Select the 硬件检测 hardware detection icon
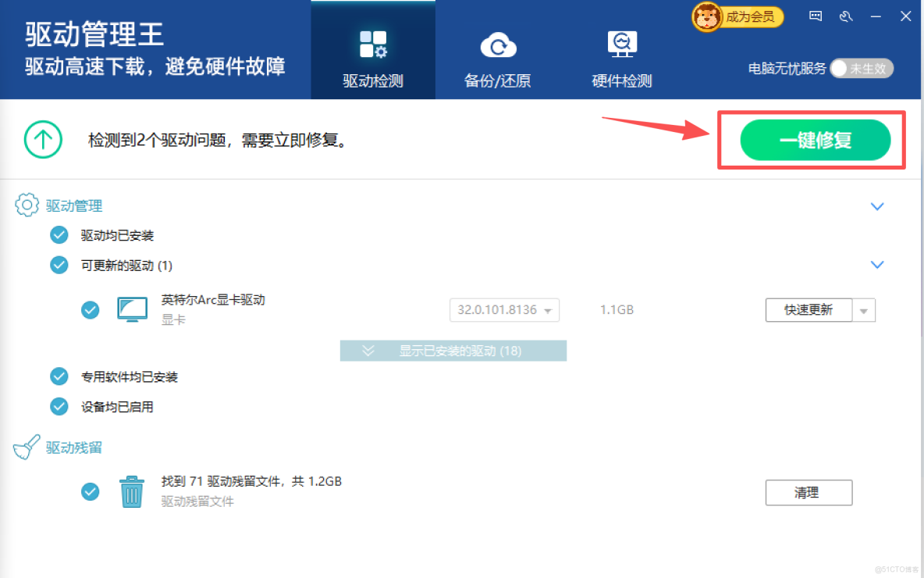Image resolution: width=924 pixels, height=578 pixels. tap(621, 45)
